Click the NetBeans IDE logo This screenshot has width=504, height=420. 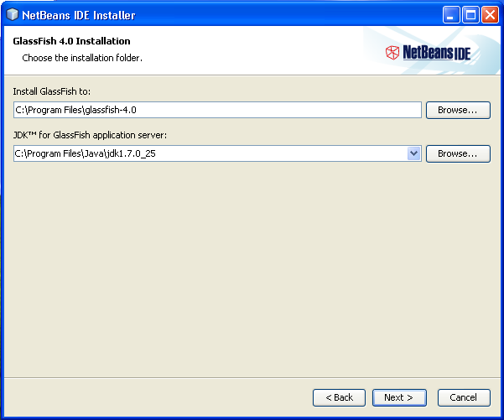(429, 53)
